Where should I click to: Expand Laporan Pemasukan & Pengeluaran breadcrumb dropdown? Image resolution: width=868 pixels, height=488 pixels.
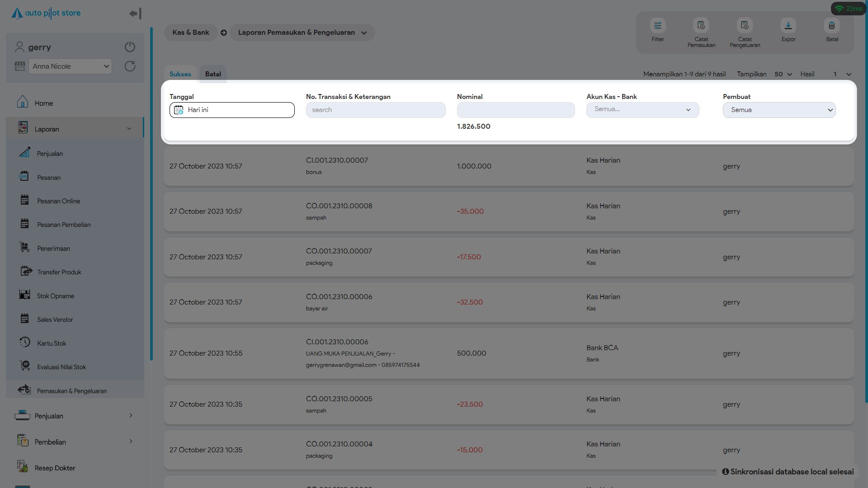click(302, 33)
